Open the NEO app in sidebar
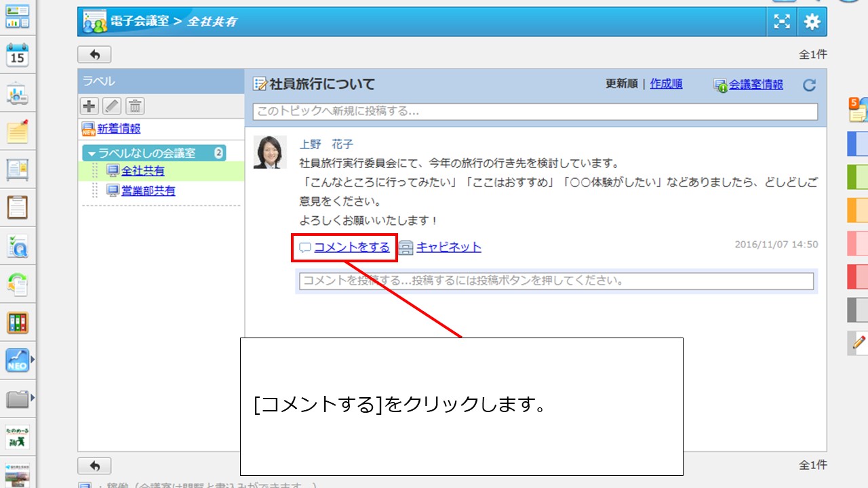Viewport: 868px width, 488px height. (17, 360)
